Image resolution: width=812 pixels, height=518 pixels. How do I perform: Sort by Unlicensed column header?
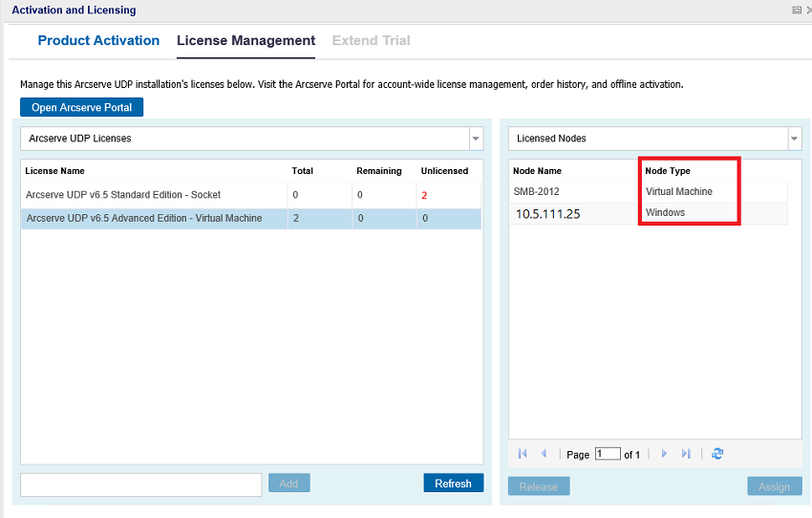[x=444, y=171]
